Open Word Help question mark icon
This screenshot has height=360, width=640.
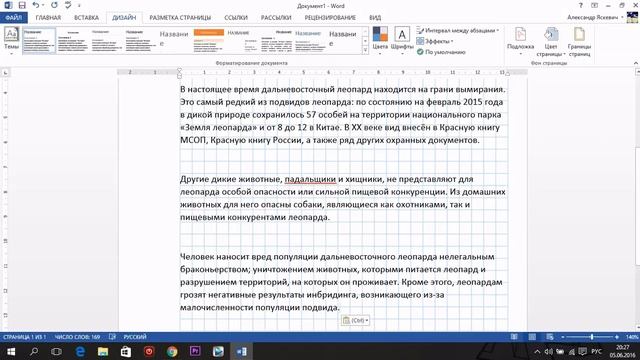point(580,5)
